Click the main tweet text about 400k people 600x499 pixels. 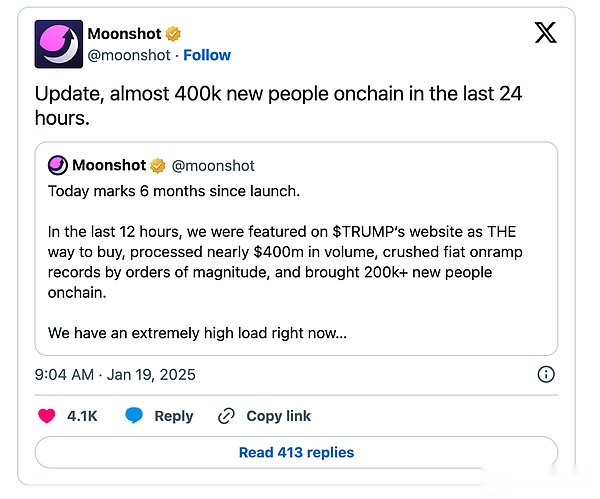tap(278, 105)
